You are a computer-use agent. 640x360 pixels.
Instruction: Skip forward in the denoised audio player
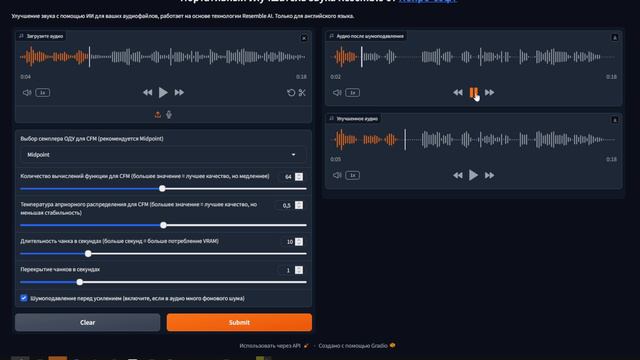(489, 93)
